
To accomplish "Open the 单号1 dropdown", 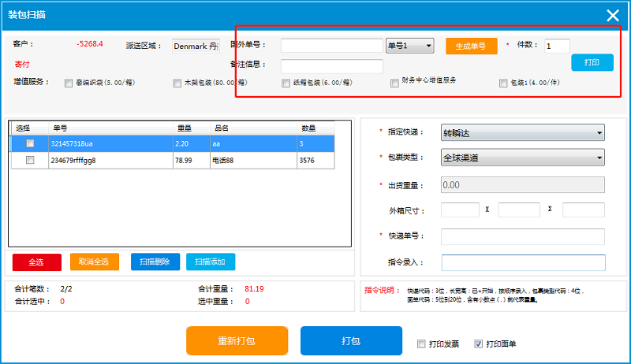I will 409,46.
